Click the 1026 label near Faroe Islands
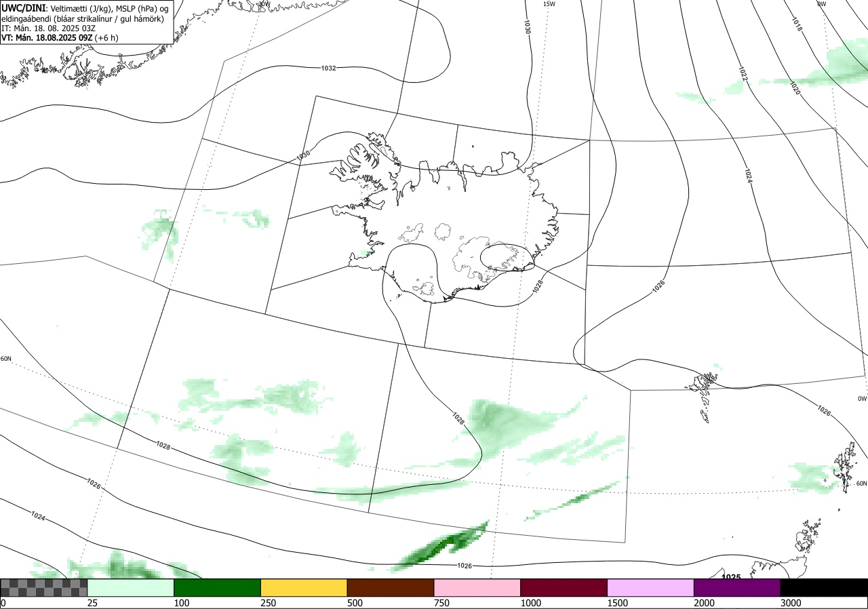 click(824, 410)
